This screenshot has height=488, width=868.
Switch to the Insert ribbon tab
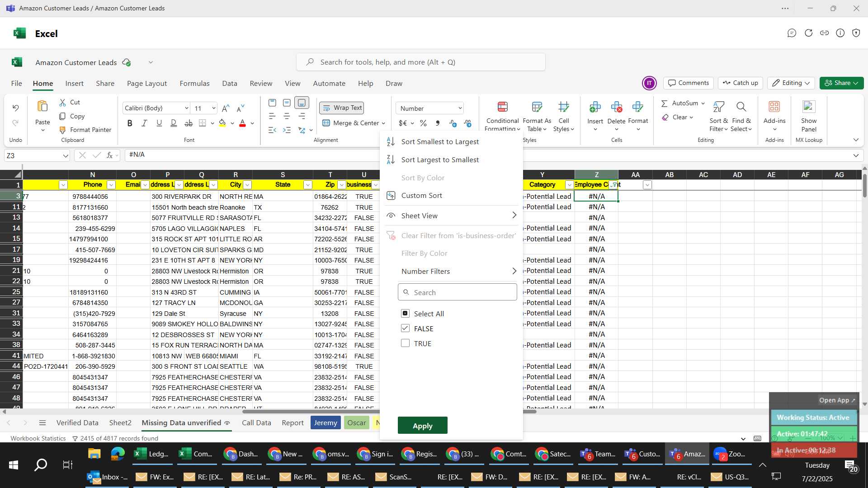coord(74,83)
